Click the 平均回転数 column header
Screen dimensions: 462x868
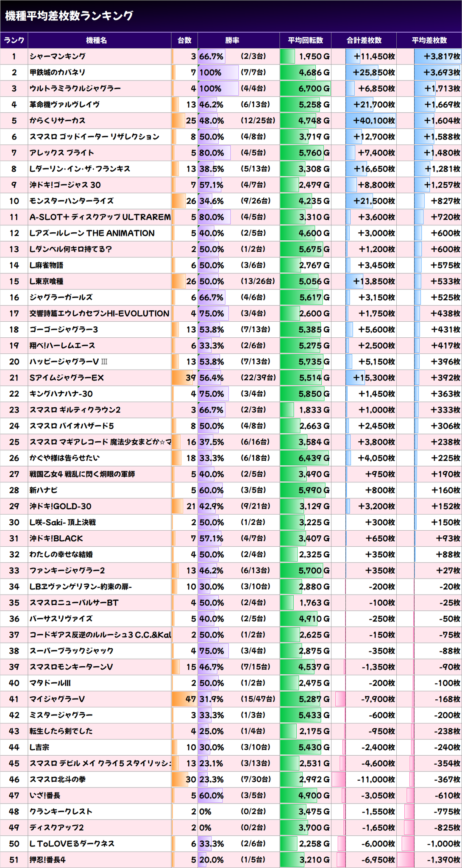click(x=305, y=40)
